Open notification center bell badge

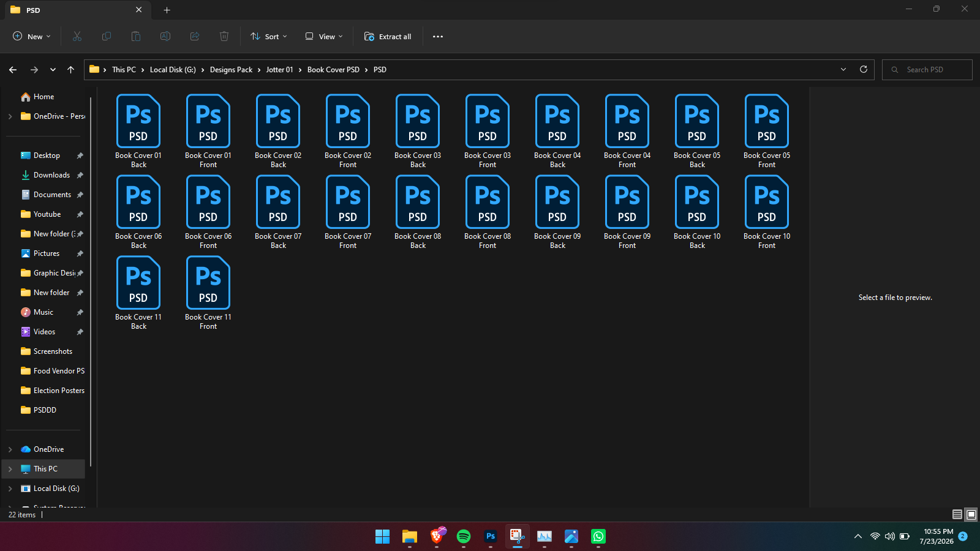[963, 536]
